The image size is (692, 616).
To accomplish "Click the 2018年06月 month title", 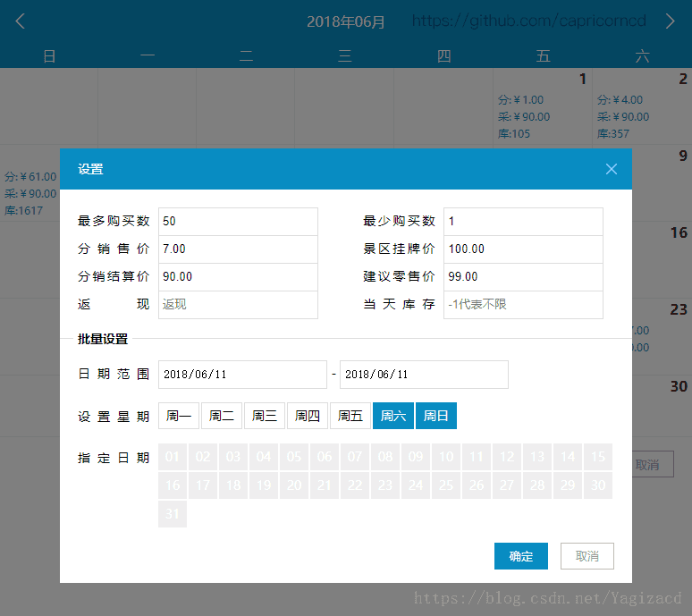I will point(346,21).
